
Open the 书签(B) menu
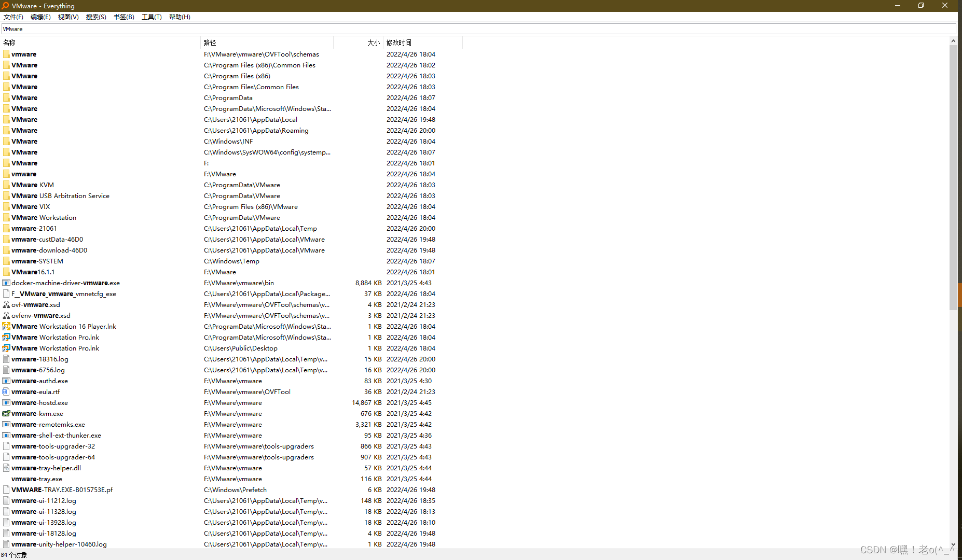[x=123, y=17]
